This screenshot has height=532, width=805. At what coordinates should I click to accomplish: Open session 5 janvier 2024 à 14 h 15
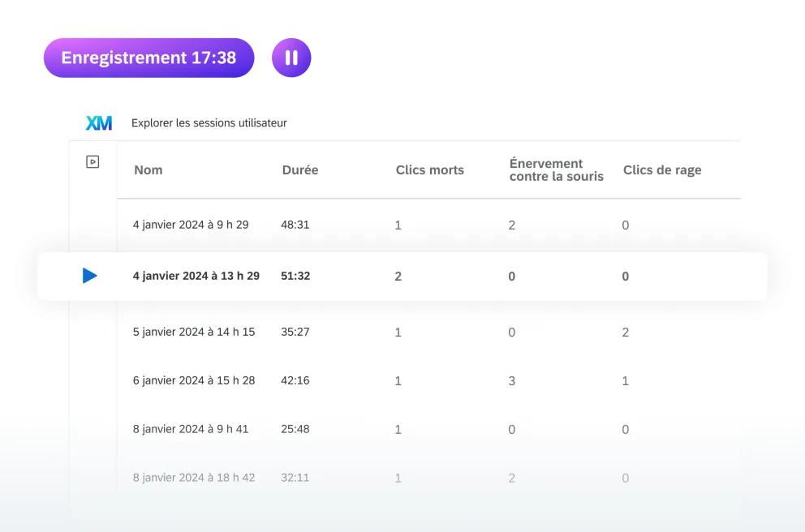(194, 332)
